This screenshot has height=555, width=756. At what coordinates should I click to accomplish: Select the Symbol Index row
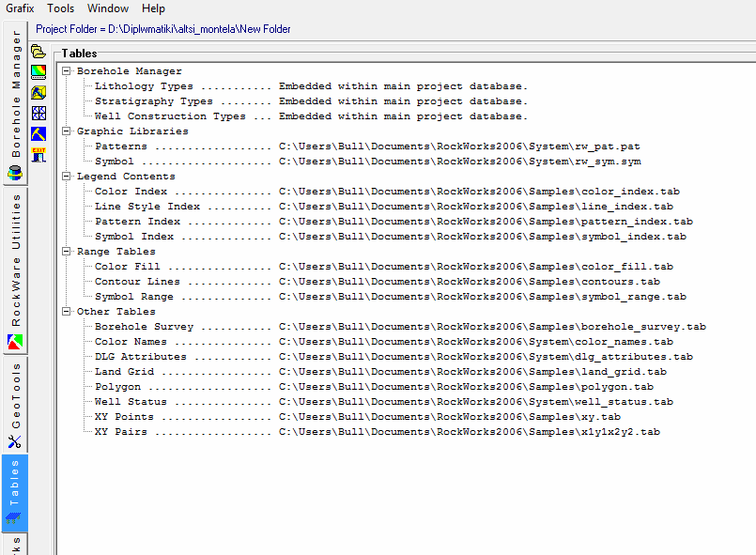[x=391, y=237]
